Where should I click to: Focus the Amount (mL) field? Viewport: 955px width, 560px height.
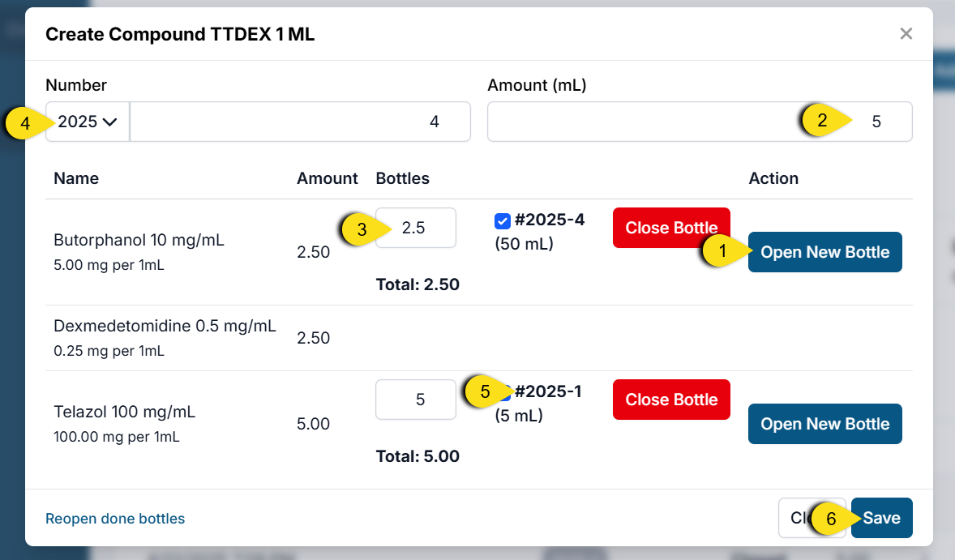(649, 122)
